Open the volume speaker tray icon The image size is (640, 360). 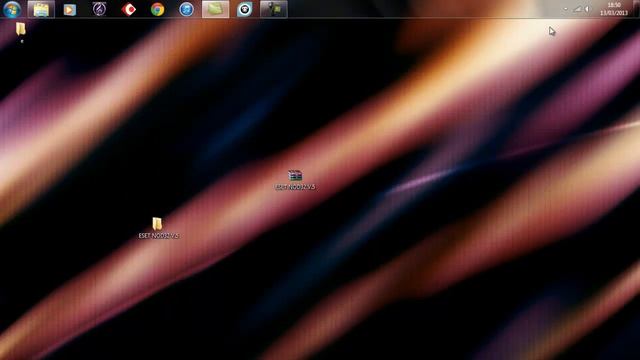587,9
